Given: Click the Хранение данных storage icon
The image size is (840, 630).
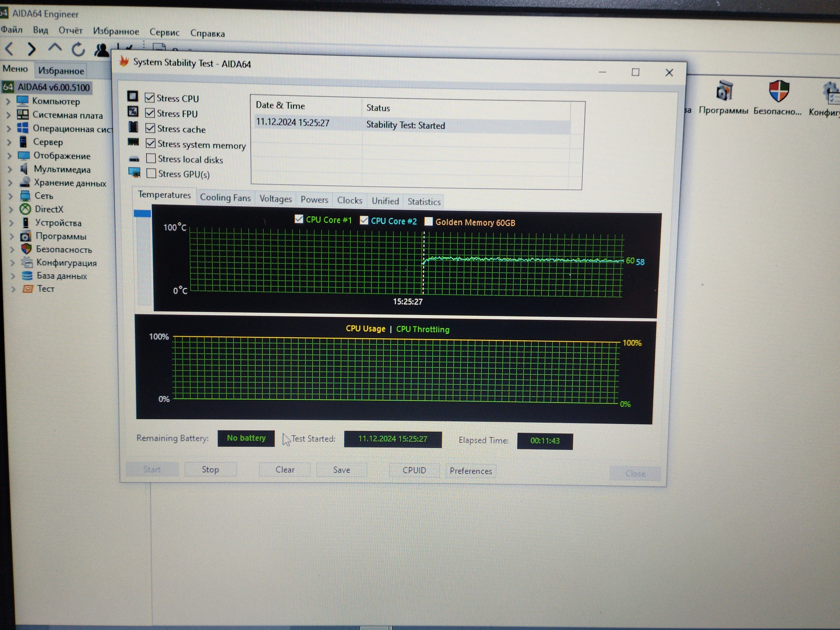Looking at the screenshot, I should point(25,182).
